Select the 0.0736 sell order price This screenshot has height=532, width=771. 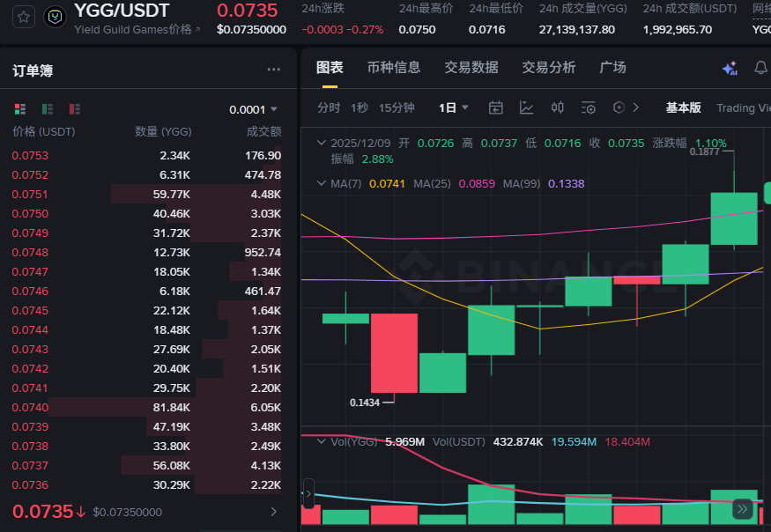(x=30, y=484)
